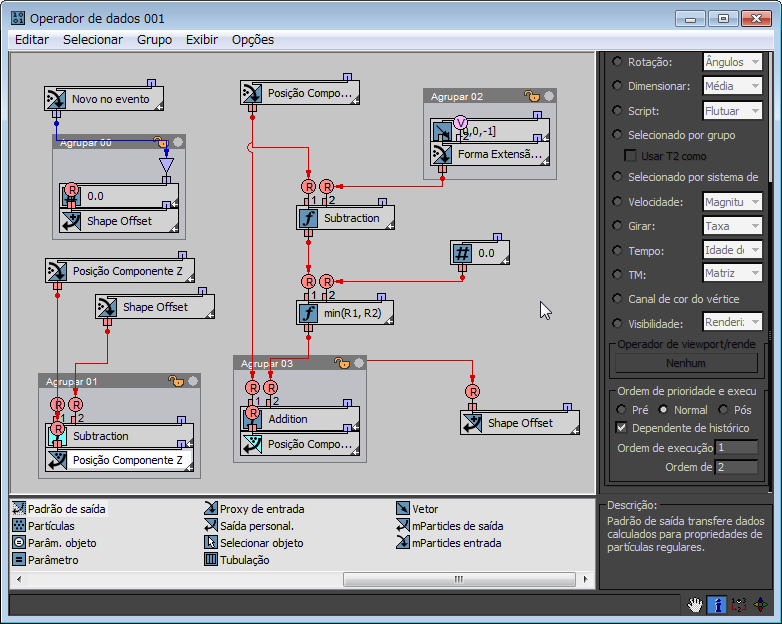
Task: Select the mParticles entrada icon
Action: [x=402, y=543]
